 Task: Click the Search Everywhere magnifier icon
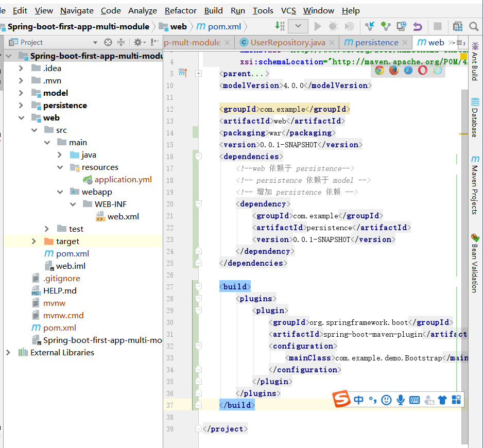(x=474, y=26)
